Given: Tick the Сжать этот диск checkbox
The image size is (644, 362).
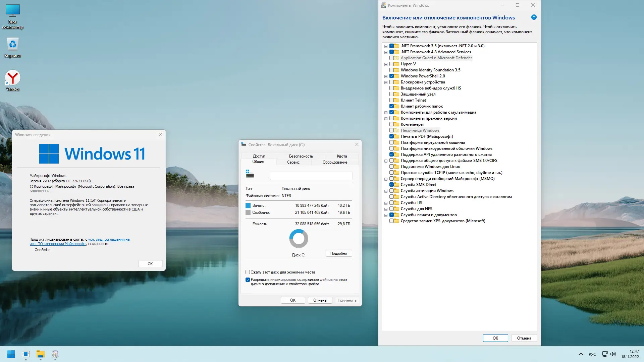Looking at the screenshot, I should 248,272.
